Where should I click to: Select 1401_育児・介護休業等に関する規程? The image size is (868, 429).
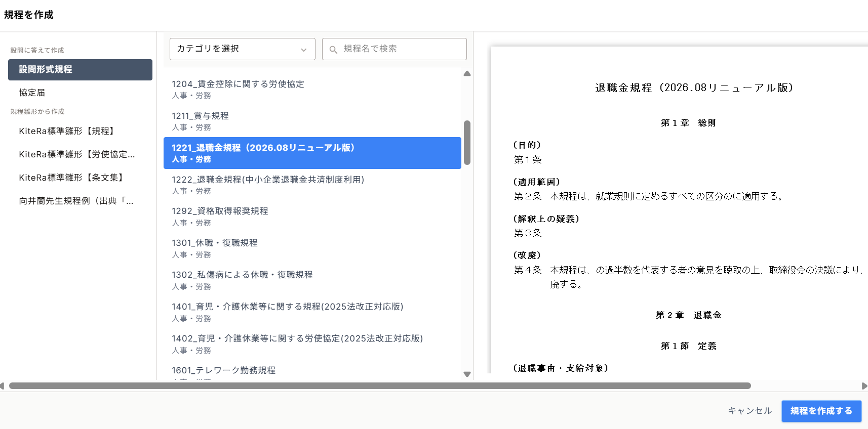coord(312,312)
